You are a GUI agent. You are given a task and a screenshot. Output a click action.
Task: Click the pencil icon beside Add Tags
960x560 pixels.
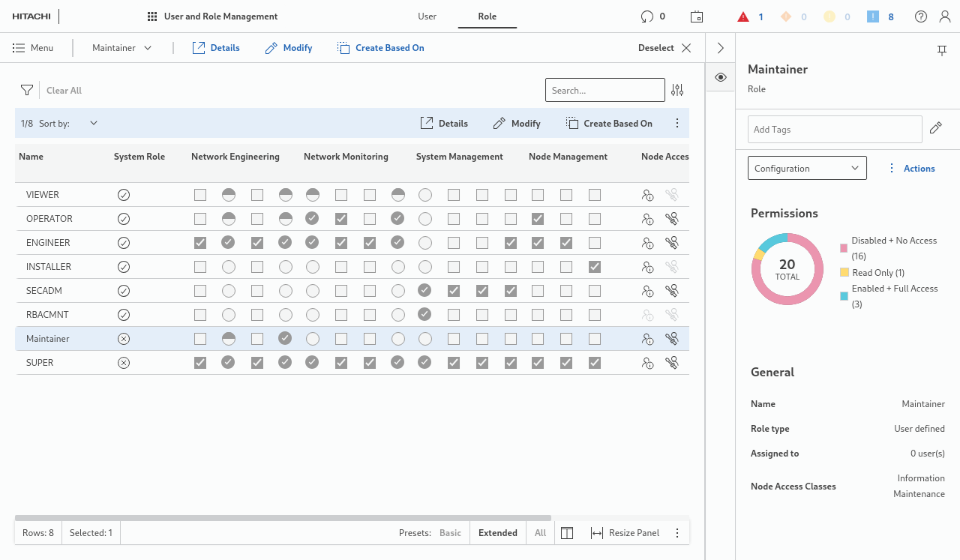(935, 129)
